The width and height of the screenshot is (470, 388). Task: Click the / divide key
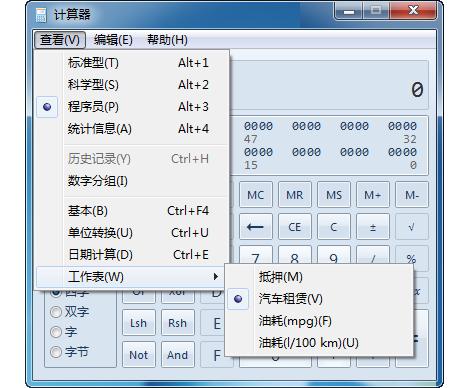(373, 255)
